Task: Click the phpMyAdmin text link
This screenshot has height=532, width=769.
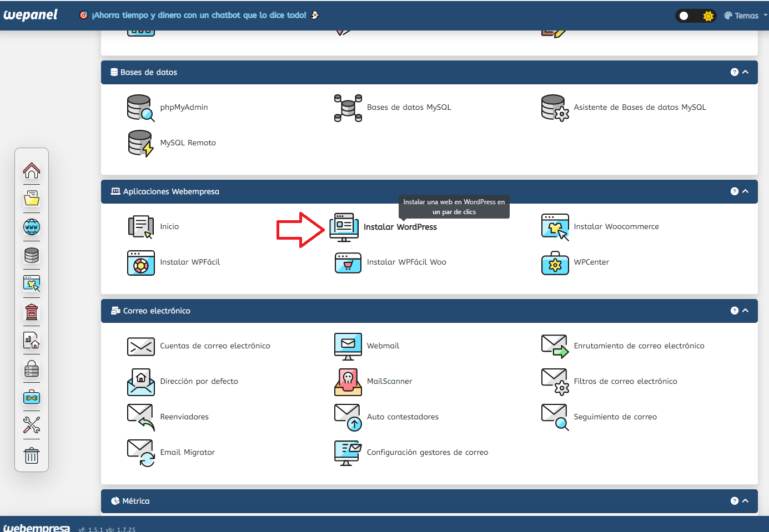Action: click(184, 108)
